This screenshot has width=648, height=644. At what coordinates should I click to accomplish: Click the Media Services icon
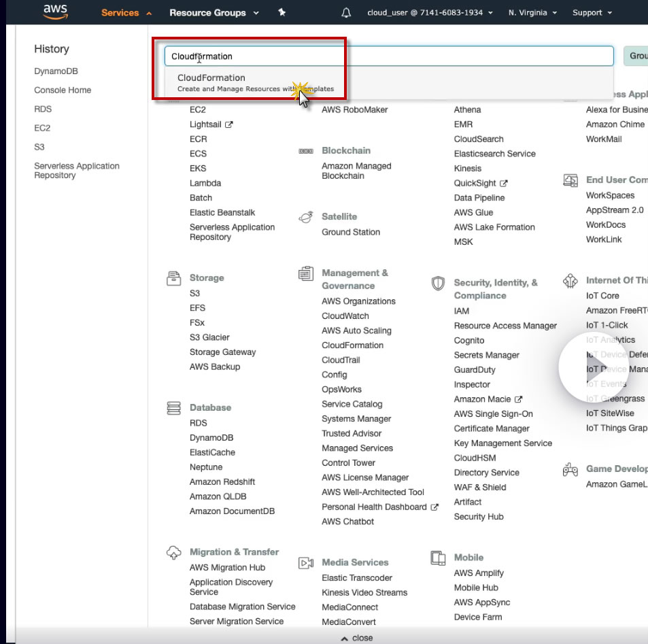click(306, 563)
